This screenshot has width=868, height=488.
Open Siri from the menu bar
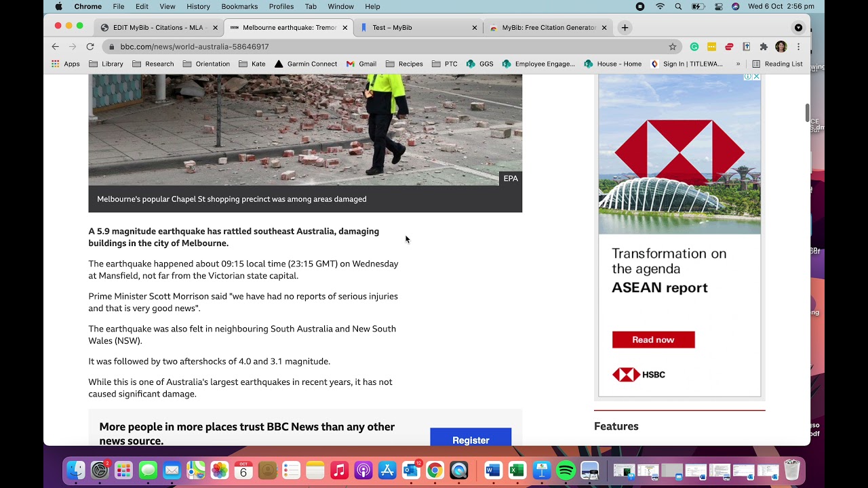click(x=736, y=7)
